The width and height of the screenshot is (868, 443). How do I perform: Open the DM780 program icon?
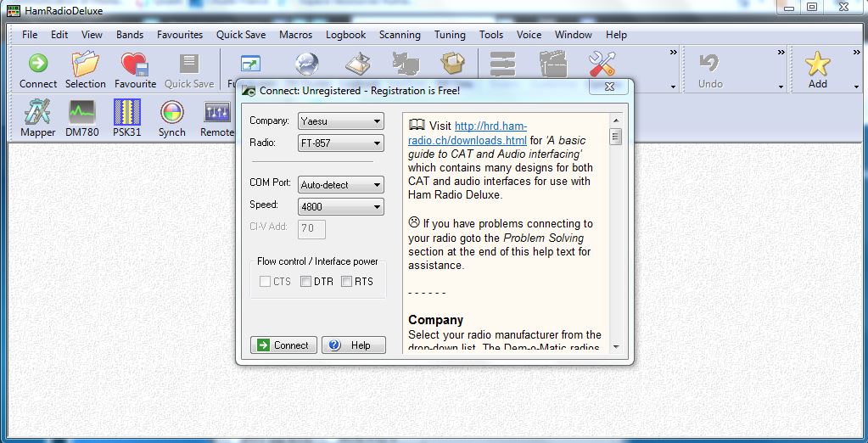[82, 112]
